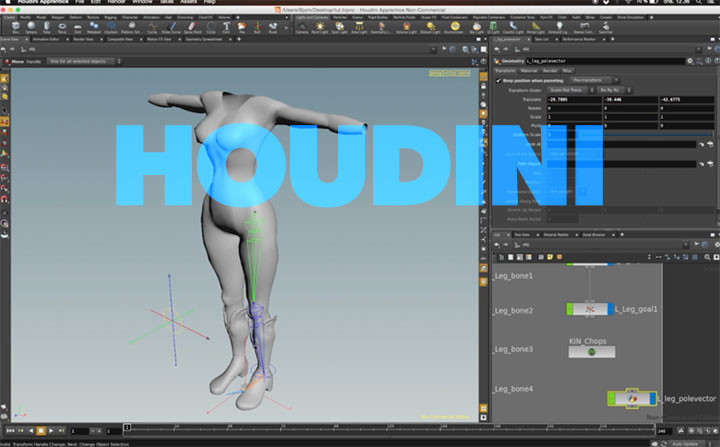Open the Rigging shelf tab

[x=110, y=17]
